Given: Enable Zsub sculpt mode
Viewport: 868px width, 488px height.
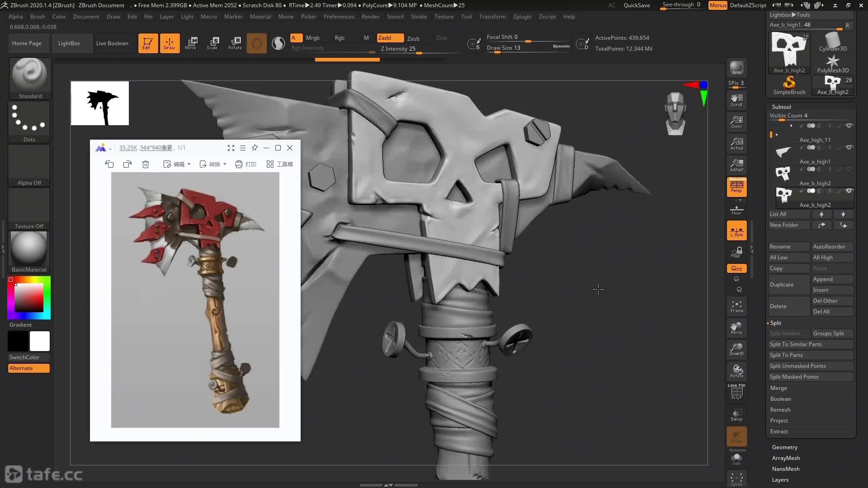Looking at the screenshot, I should click(413, 38).
